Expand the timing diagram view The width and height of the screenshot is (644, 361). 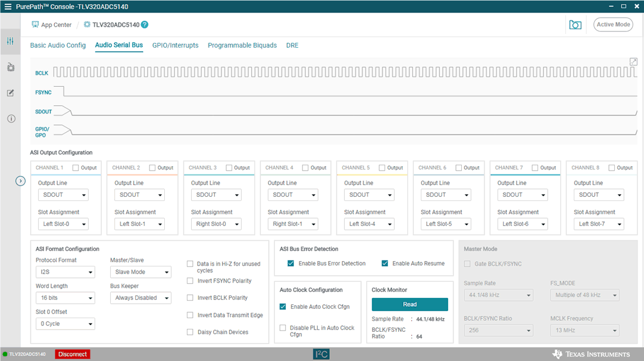pos(633,62)
